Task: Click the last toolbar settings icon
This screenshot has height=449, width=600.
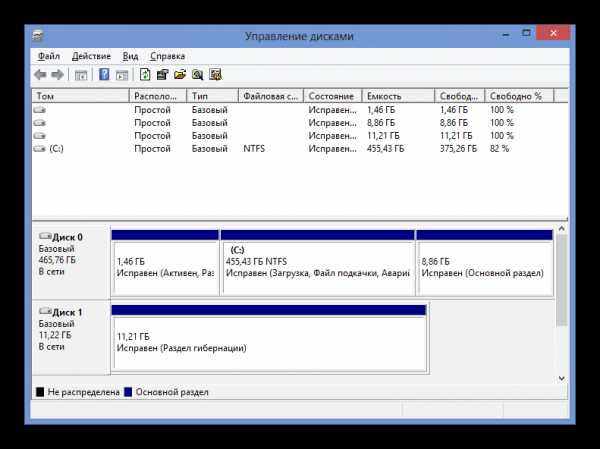Action: tap(215, 74)
